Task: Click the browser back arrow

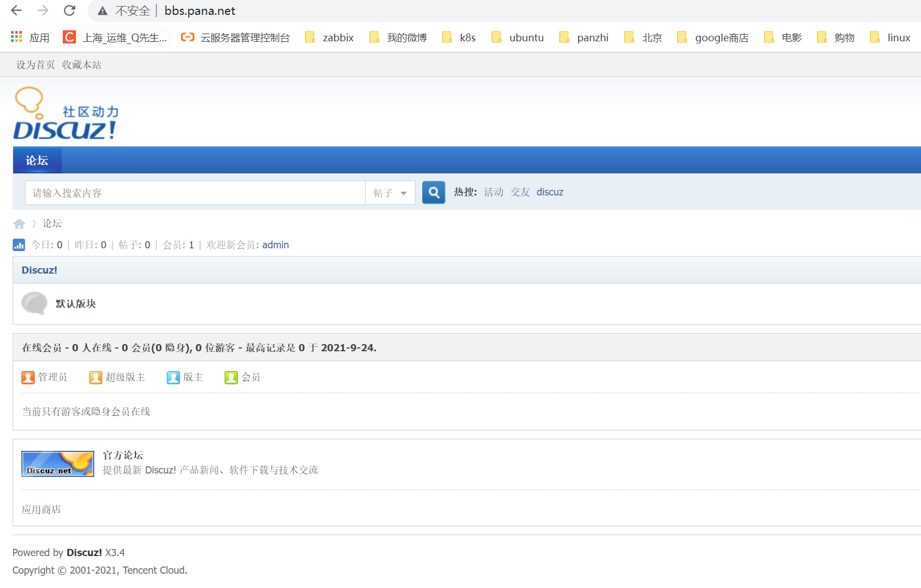Action: (x=17, y=10)
